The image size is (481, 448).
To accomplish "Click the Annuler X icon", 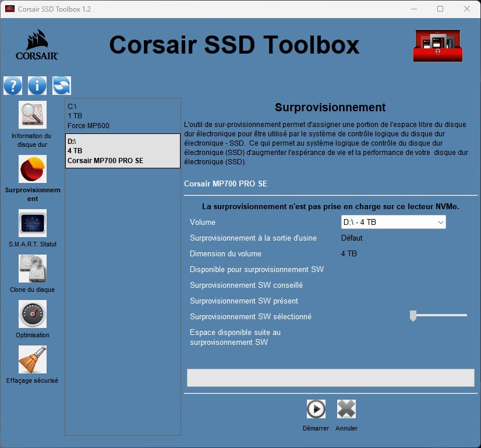I will pyautogui.click(x=346, y=409).
